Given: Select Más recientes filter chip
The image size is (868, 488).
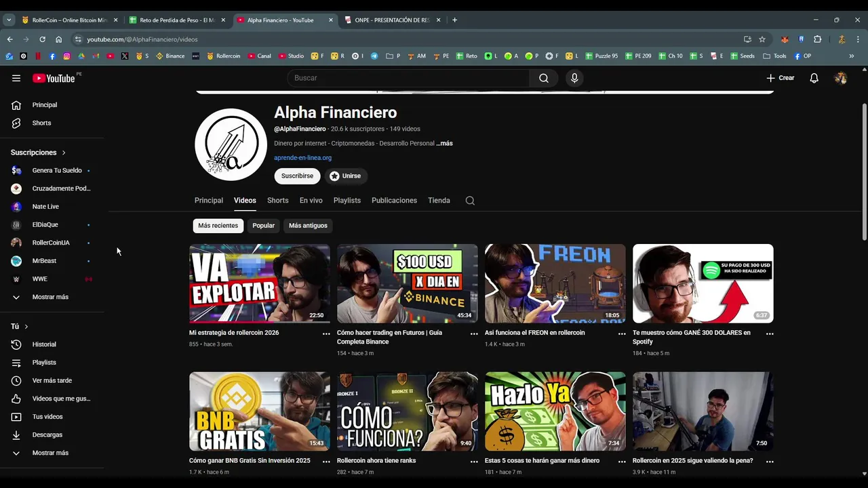Looking at the screenshot, I should click(x=218, y=226).
